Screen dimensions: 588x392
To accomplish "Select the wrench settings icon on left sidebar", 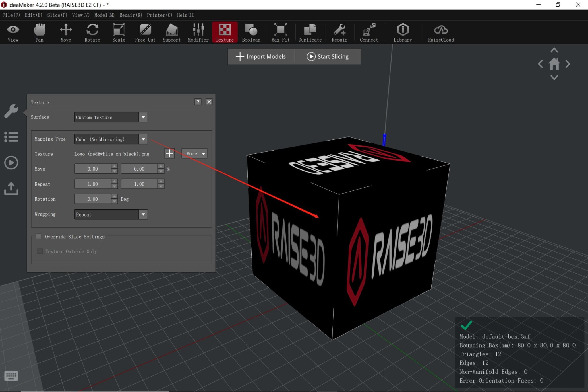I will pyautogui.click(x=11, y=112).
